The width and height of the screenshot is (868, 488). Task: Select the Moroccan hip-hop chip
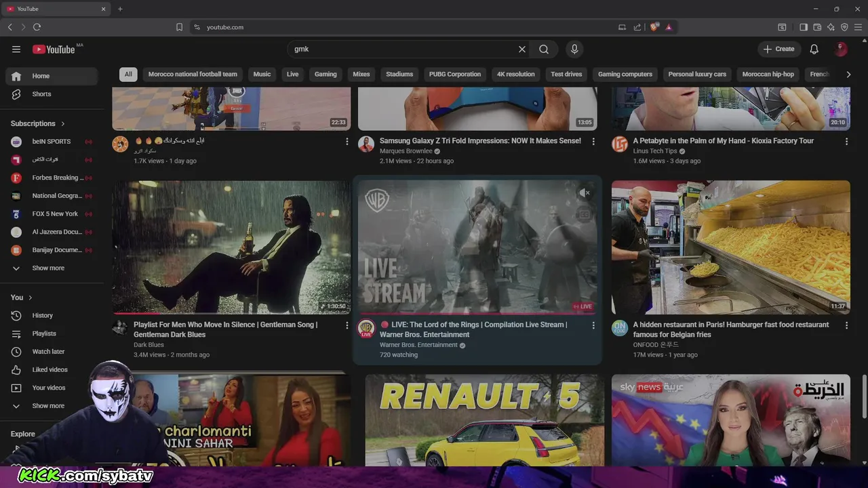point(768,75)
